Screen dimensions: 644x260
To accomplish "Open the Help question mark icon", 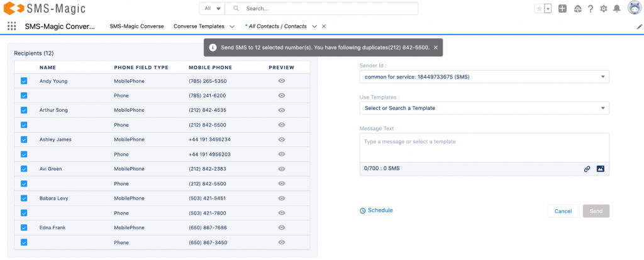I will [x=590, y=9].
